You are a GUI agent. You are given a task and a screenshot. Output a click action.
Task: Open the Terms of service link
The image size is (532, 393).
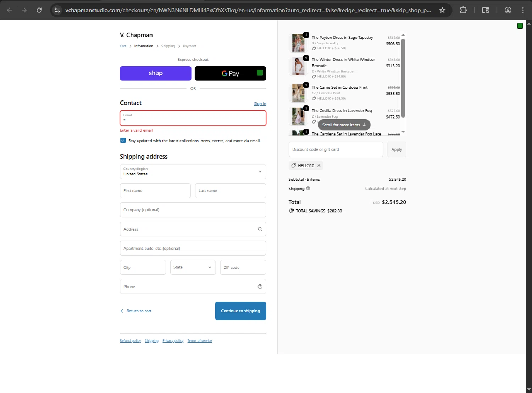click(200, 341)
